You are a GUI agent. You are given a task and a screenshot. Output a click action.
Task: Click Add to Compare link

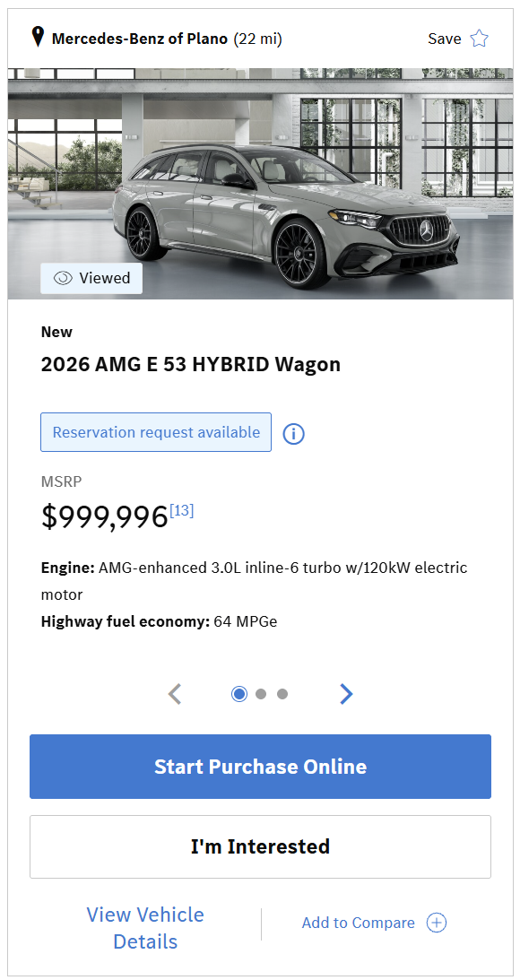(358, 923)
